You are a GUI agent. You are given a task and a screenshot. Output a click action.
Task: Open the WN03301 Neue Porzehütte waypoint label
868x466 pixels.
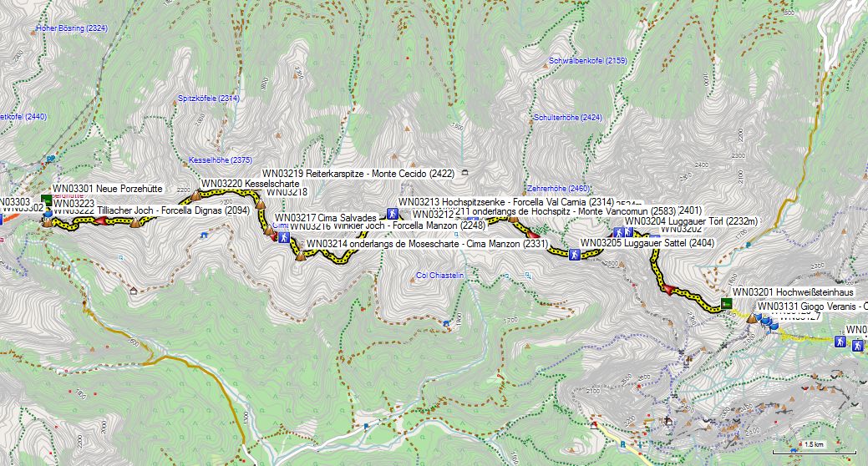[107, 190]
